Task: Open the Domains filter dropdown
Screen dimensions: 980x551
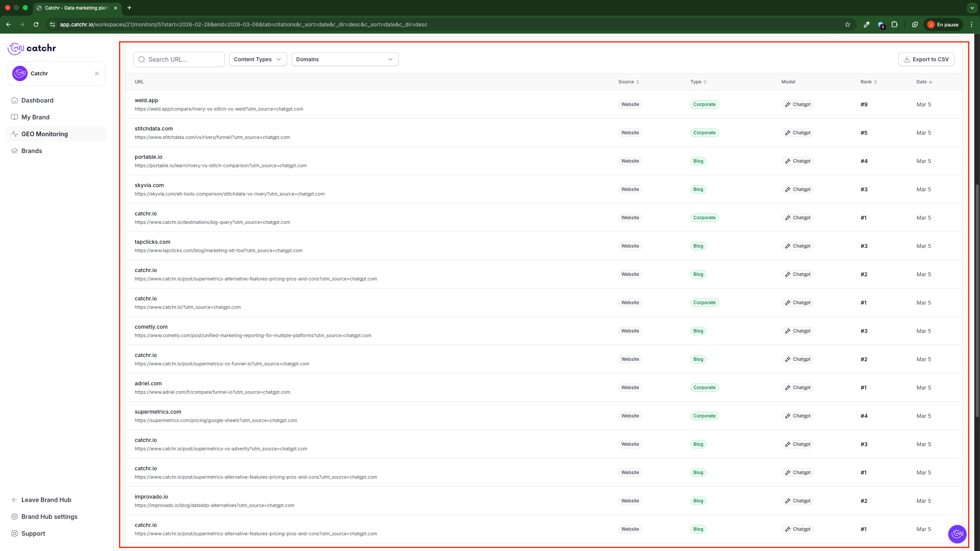Action: click(345, 59)
